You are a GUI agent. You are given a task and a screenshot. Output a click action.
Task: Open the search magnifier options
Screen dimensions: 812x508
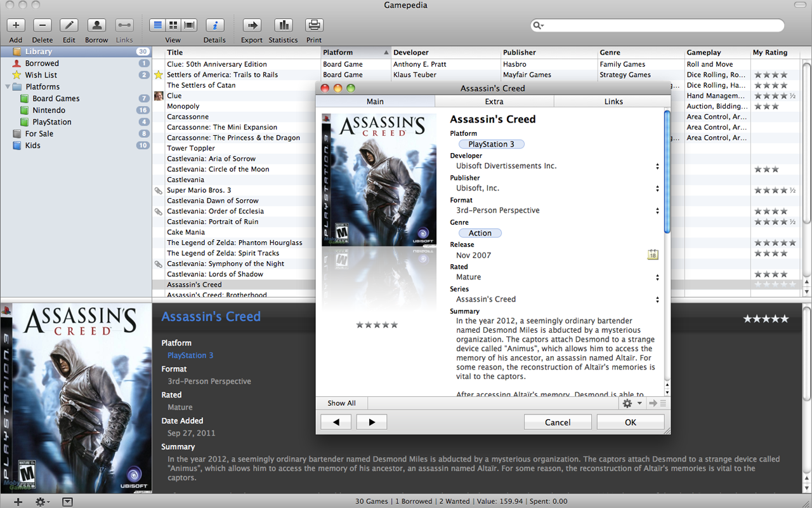[x=539, y=25]
